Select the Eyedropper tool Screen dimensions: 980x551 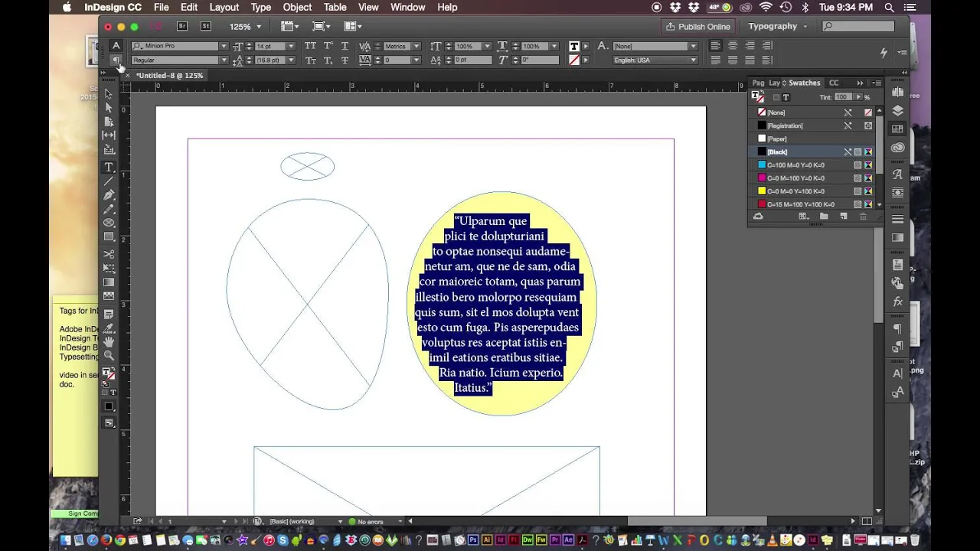(x=109, y=328)
